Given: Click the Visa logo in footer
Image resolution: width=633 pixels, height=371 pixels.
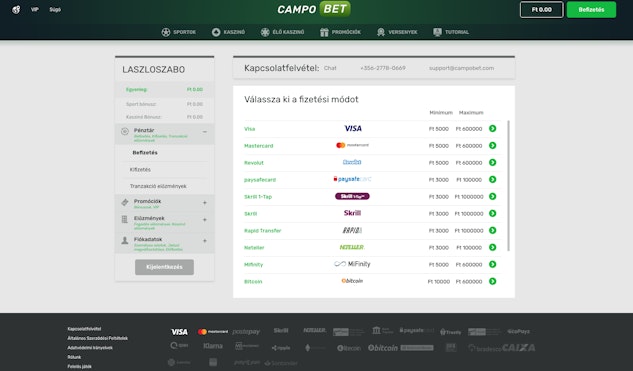Looking at the screenshot, I should point(179,332).
